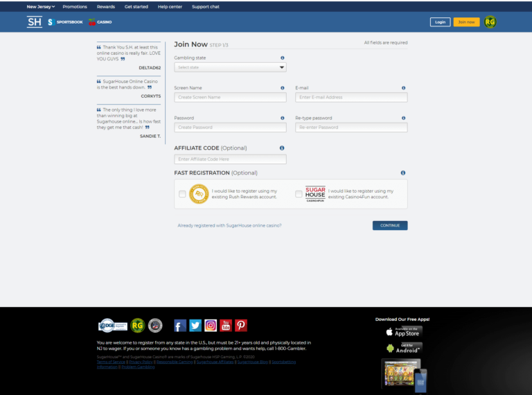Download the Android app badge
The height and width of the screenshot is (395, 532).
[403, 348]
